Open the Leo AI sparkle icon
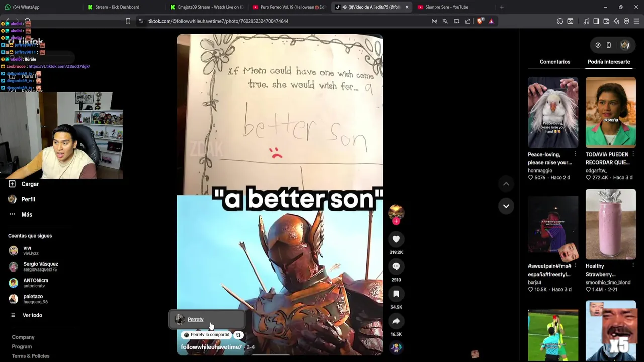 (x=616, y=21)
